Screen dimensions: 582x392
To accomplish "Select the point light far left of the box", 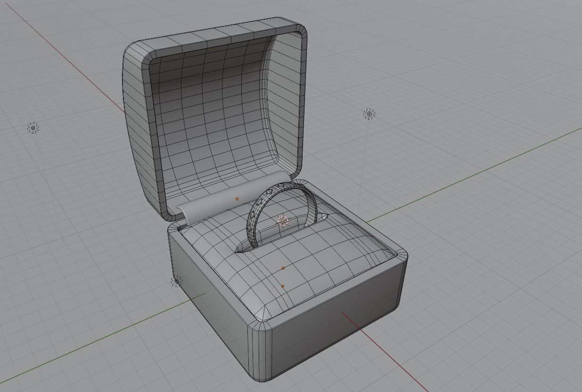I will (x=33, y=128).
